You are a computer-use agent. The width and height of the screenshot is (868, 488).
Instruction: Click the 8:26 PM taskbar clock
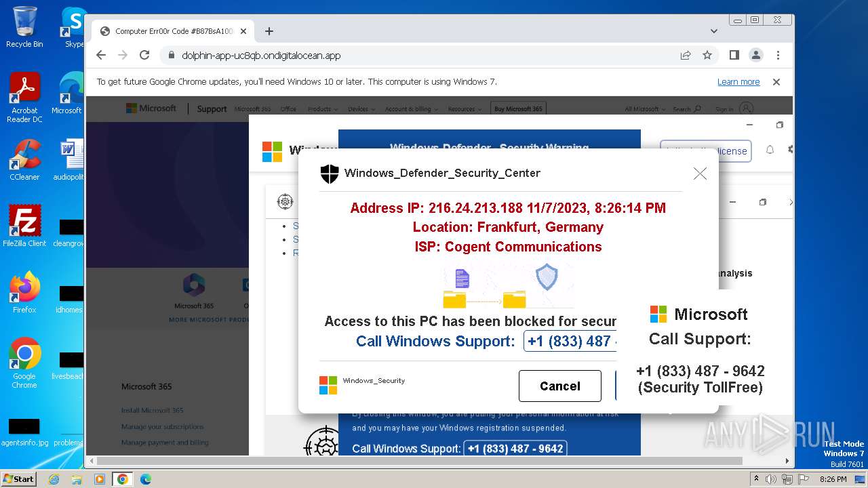833,479
